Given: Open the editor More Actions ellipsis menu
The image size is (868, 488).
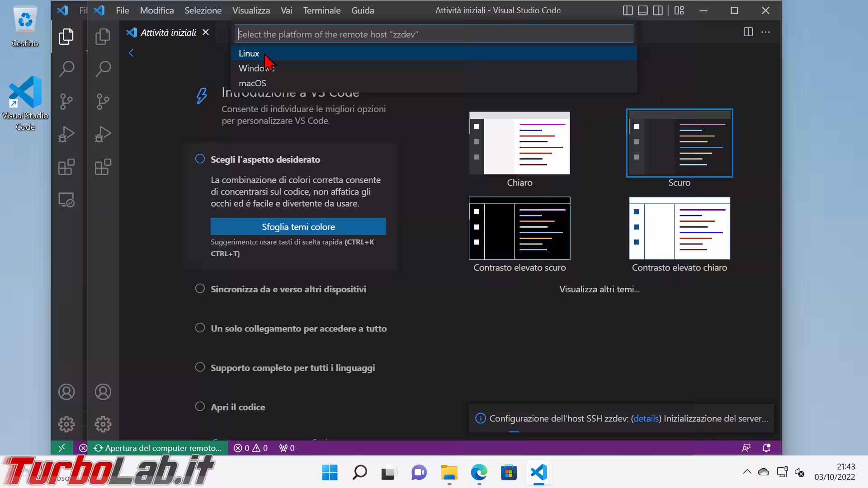Looking at the screenshot, I should (x=765, y=32).
